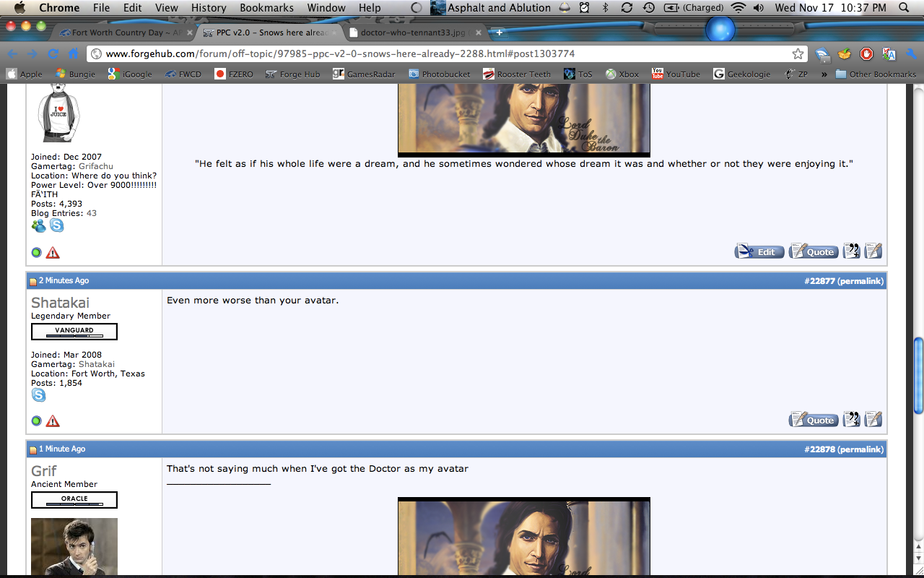Click the post icon next to '2 Minutes Ago'
Image resolution: width=924 pixels, height=578 pixels.
point(33,281)
